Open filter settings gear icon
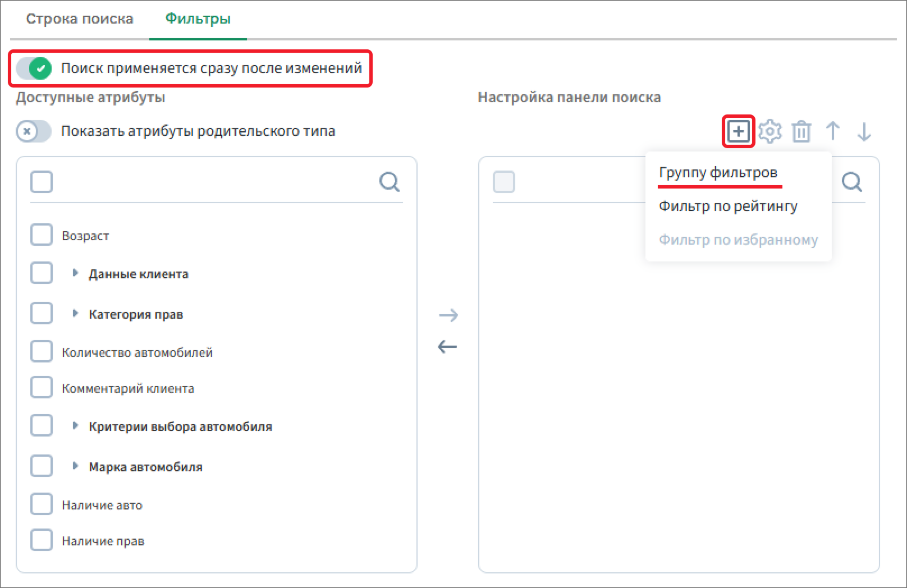The height and width of the screenshot is (588, 907). [769, 131]
